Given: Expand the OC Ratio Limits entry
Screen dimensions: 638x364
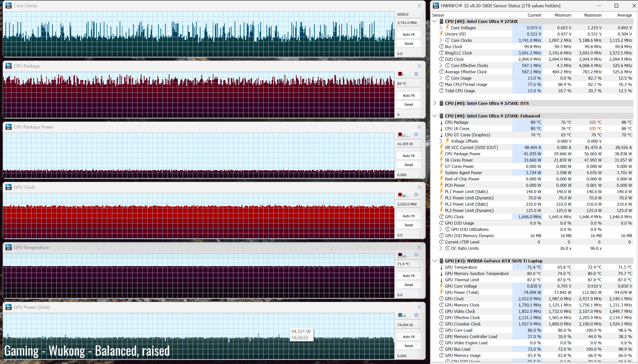Looking at the screenshot, I should (x=441, y=248).
